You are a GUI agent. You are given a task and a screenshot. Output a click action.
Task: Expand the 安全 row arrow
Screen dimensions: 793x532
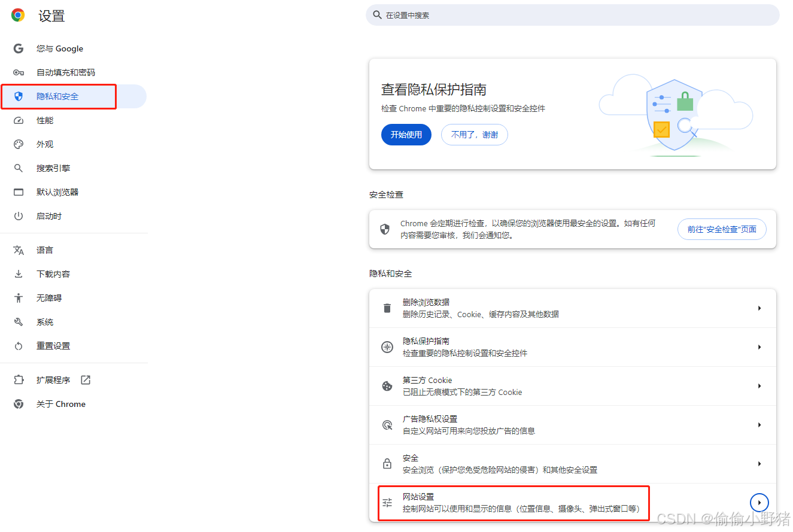pyautogui.click(x=759, y=464)
